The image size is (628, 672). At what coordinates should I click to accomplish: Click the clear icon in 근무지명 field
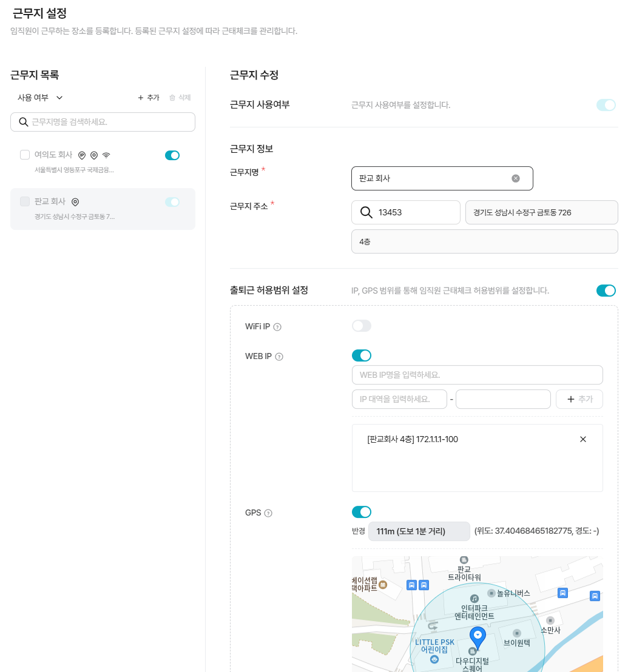click(x=516, y=178)
